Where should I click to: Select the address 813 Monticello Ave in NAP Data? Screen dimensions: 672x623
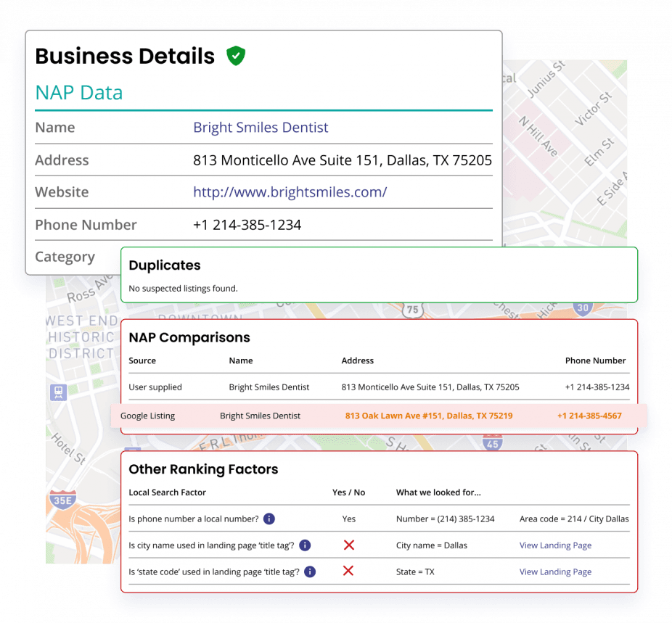tap(343, 160)
